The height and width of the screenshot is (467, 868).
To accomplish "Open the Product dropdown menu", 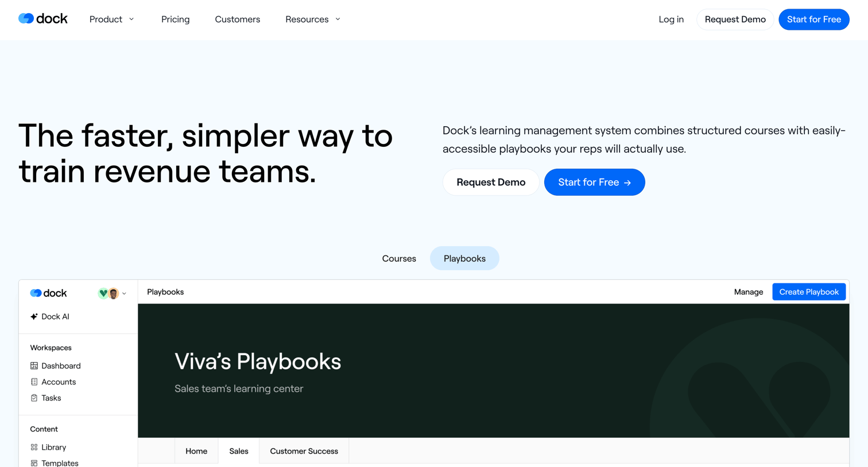I will coord(112,20).
